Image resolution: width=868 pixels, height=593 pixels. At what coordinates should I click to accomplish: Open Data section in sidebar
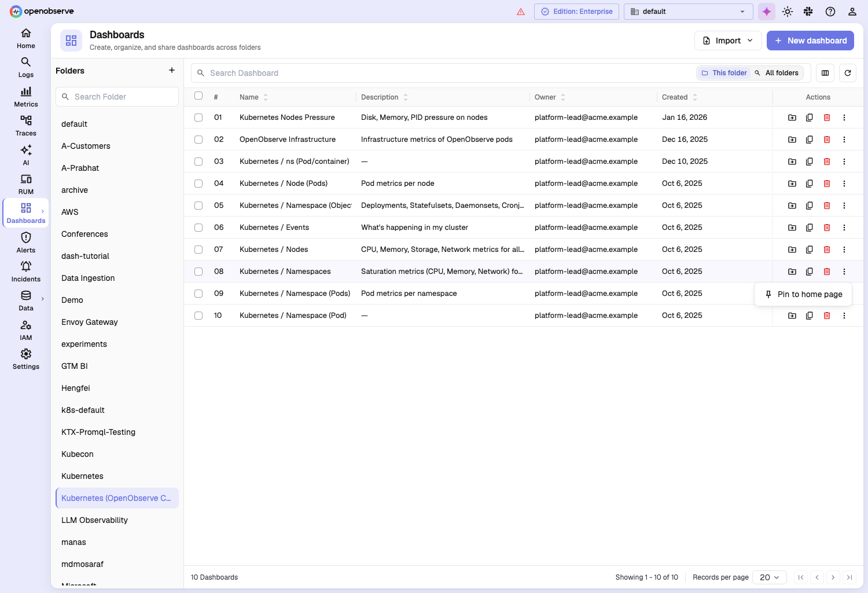(26, 301)
